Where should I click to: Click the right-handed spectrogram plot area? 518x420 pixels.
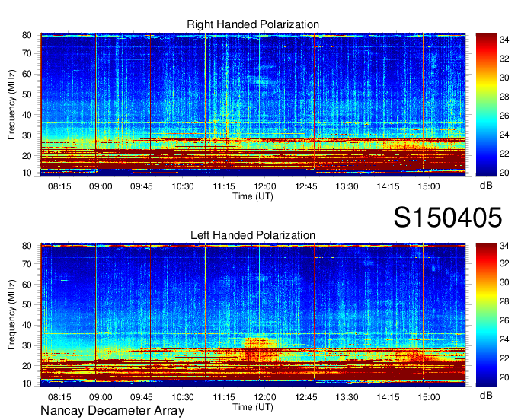pos(253,104)
